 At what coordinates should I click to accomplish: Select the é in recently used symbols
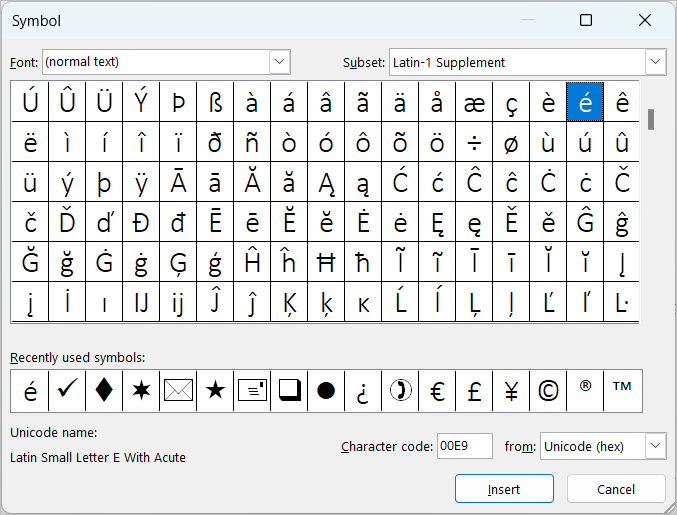[x=30, y=391]
